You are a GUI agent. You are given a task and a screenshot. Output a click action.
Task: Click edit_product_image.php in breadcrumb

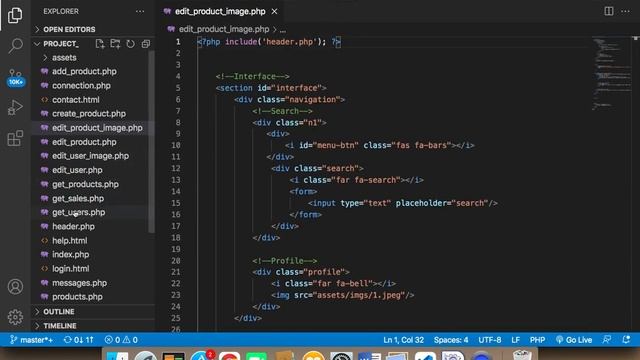[x=224, y=29]
